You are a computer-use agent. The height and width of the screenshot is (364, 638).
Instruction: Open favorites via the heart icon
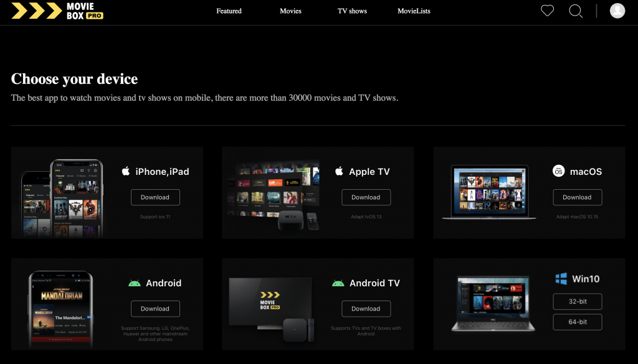[x=547, y=11]
